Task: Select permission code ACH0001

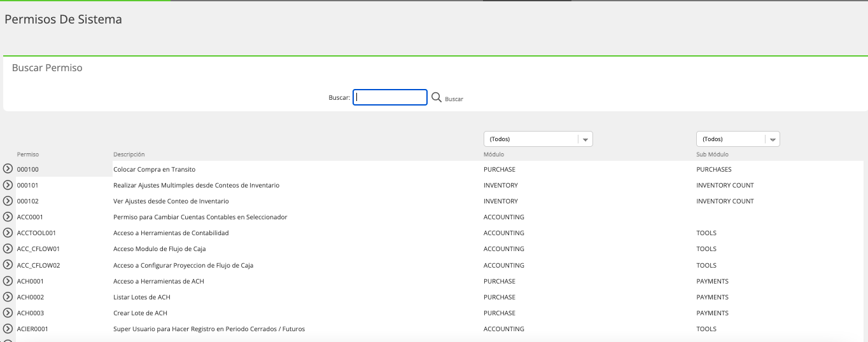Action: pos(31,282)
